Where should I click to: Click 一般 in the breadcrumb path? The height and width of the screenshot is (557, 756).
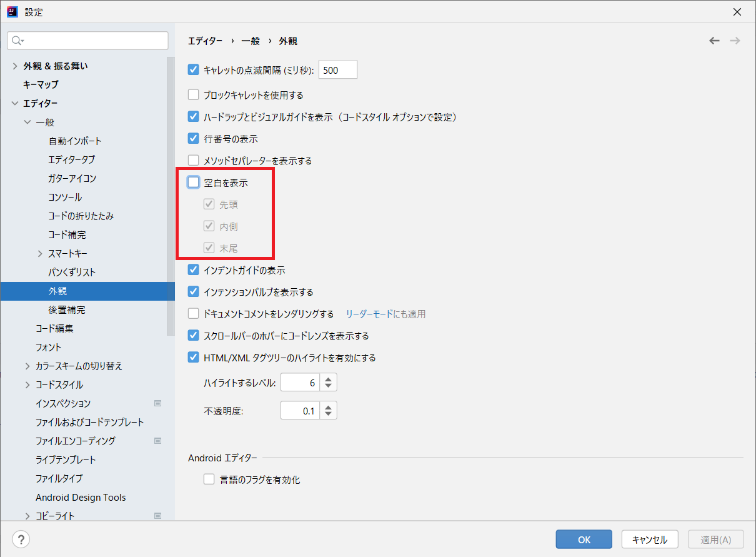tap(251, 41)
